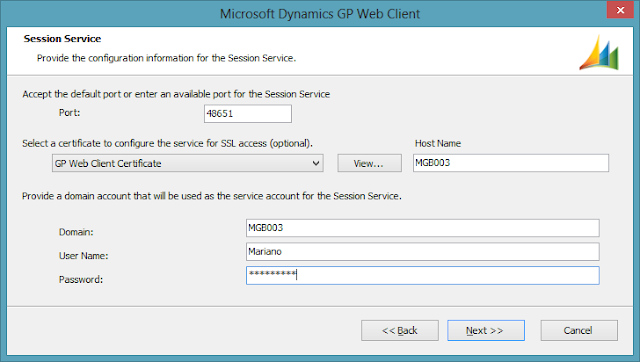
Task: Select the GP Web Client Certificate combo box
Action: pos(188,163)
